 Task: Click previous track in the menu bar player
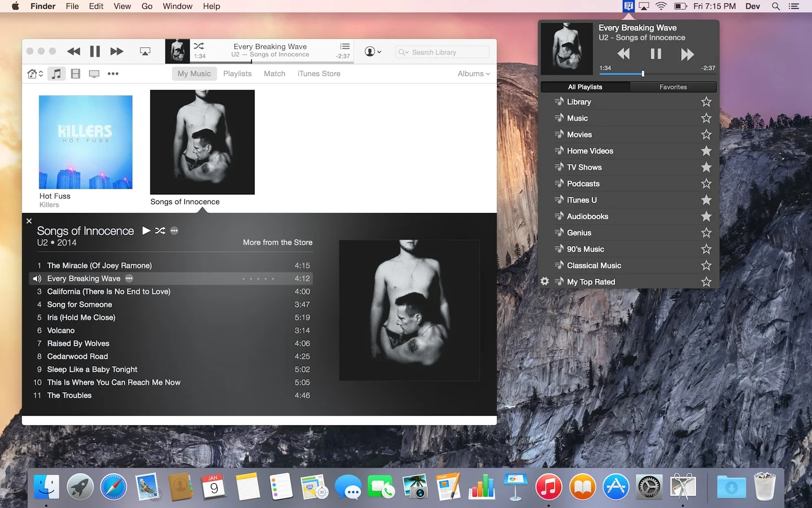(x=624, y=54)
